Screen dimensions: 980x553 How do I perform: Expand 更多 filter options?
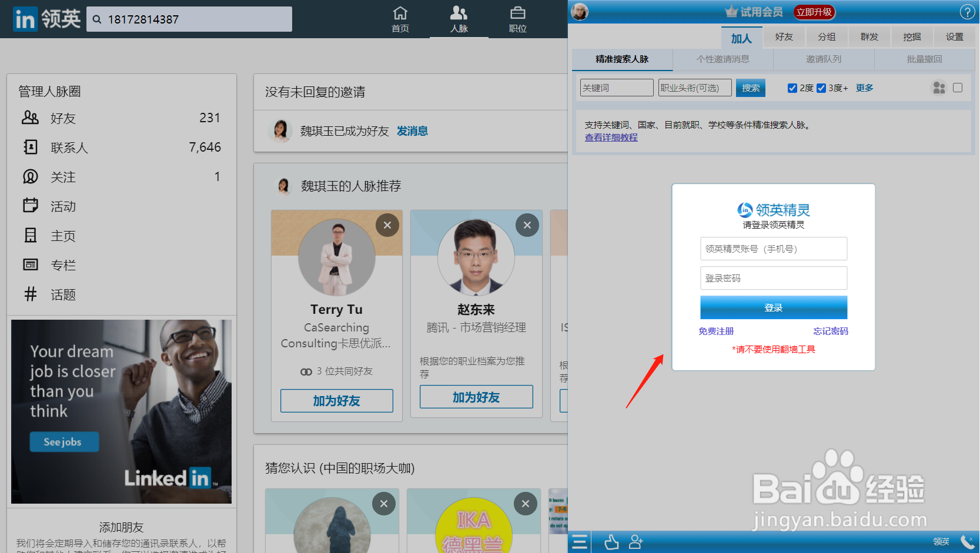[864, 88]
